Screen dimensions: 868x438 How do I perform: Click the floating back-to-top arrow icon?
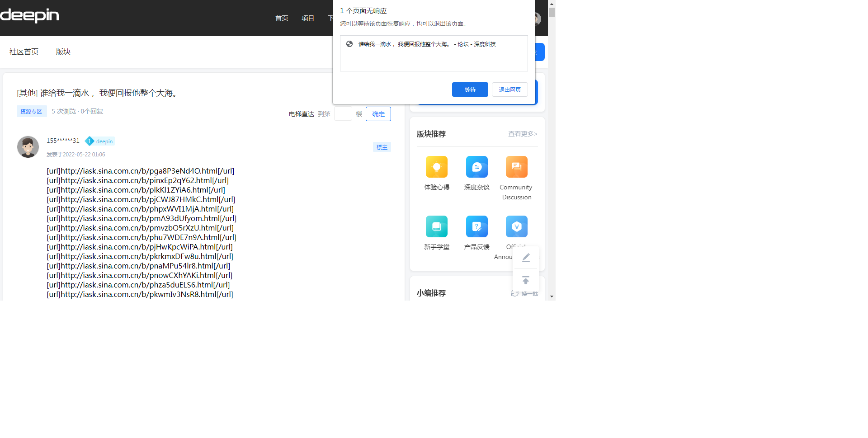526,281
